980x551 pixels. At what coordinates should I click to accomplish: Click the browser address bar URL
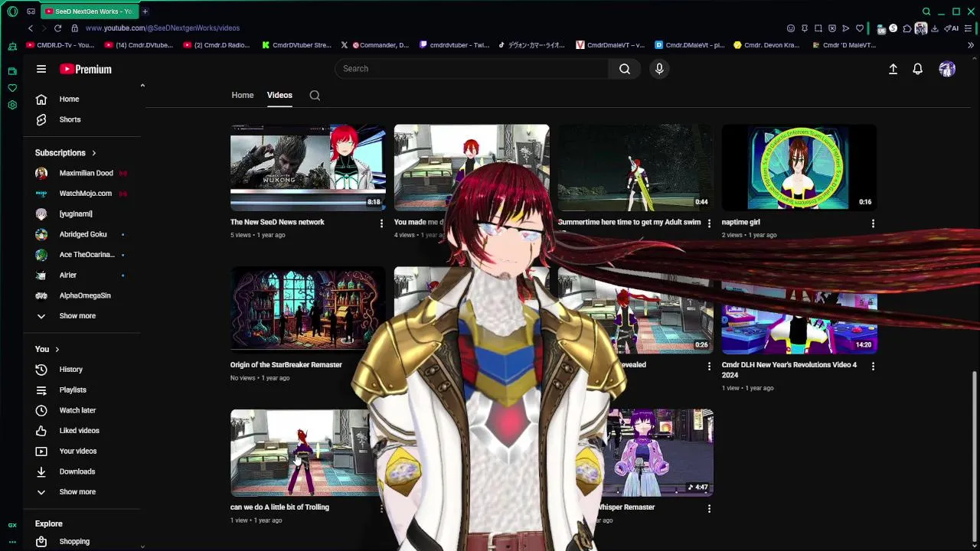tap(162, 28)
